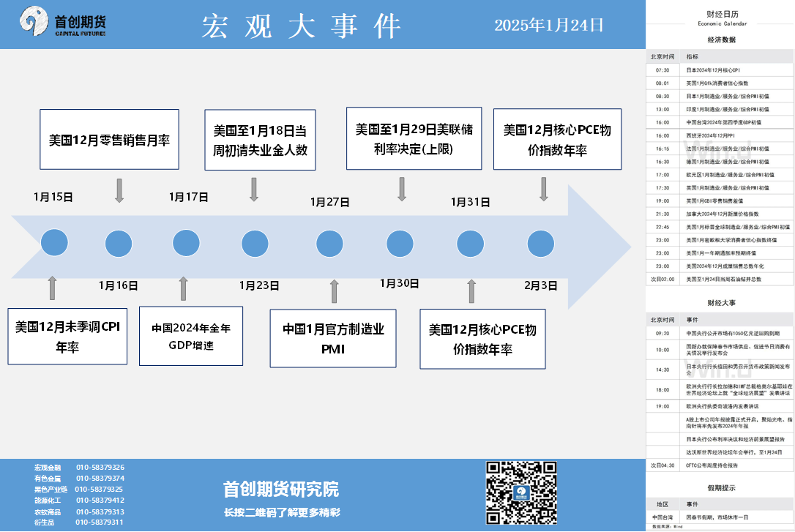
Task: Select the 1月CBI零售销售差值 row
Action: pyautogui.click(x=720, y=201)
